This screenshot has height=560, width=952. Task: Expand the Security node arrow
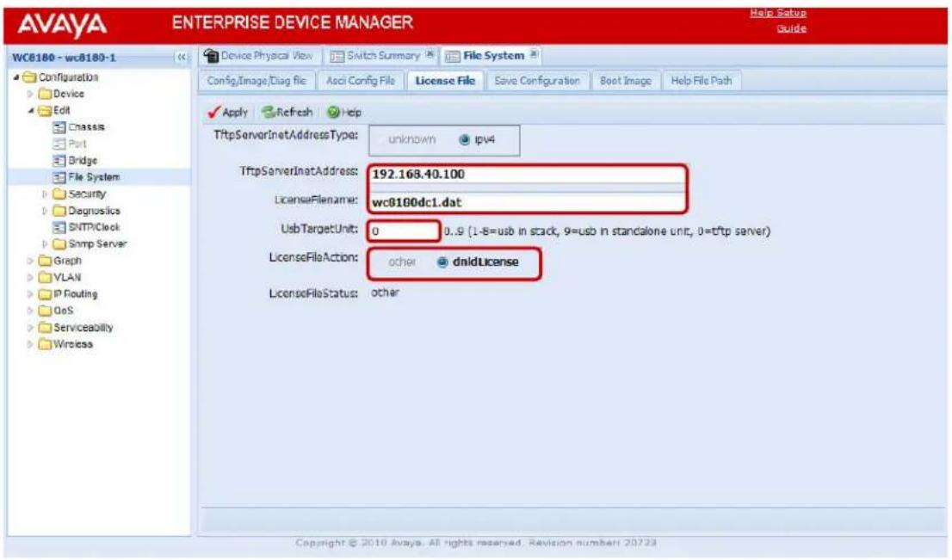click(x=44, y=194)
